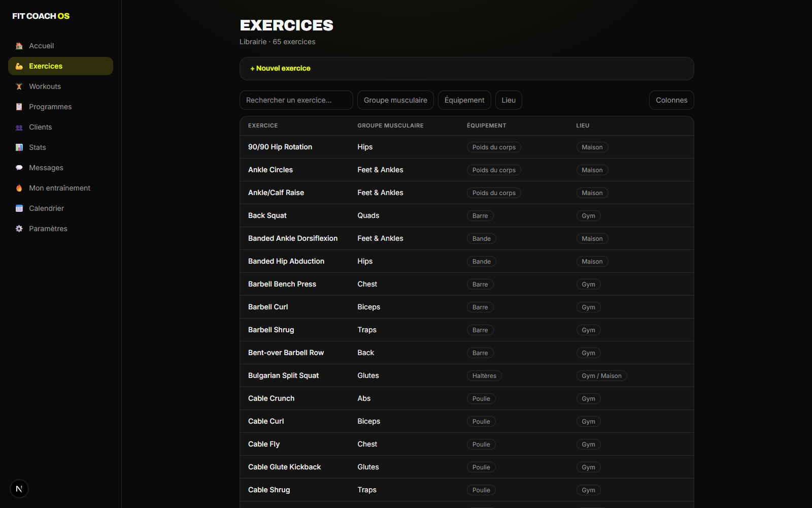The height and width of the screenshot is (508, 812).
Task: Open the Cable Fly exercise
Action: (467, 444)
